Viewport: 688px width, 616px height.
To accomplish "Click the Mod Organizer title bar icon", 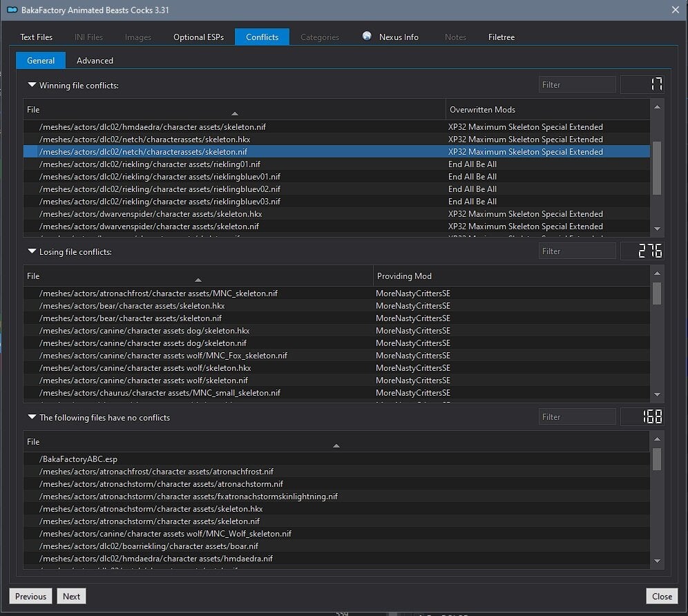I will (12, 10).
